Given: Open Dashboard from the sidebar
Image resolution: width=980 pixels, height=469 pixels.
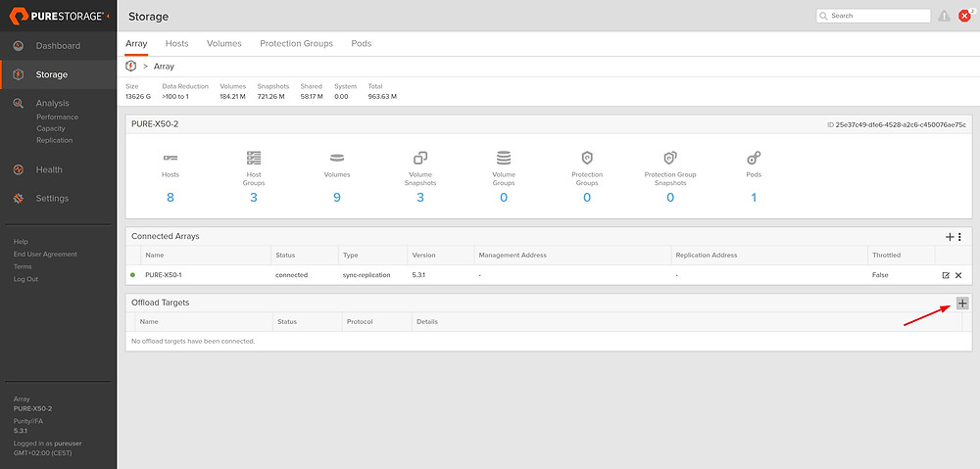Looking at the screenshot, I should coord(58,46).
